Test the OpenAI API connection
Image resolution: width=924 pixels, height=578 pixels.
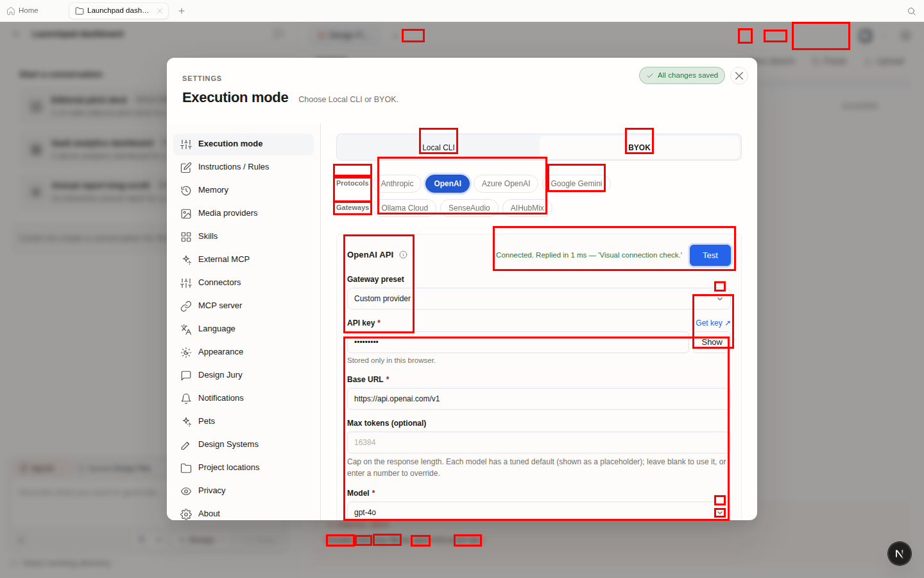coord(710,256)
